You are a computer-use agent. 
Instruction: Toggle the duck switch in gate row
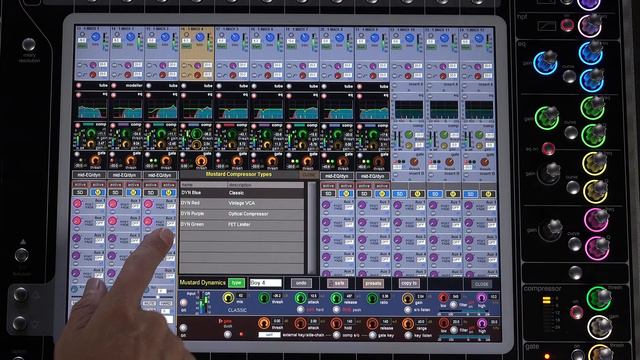pyautogui.click(x=228, y=335)
